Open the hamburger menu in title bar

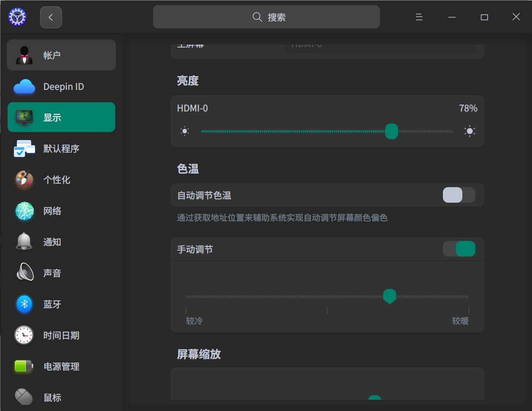pos(419,17)
